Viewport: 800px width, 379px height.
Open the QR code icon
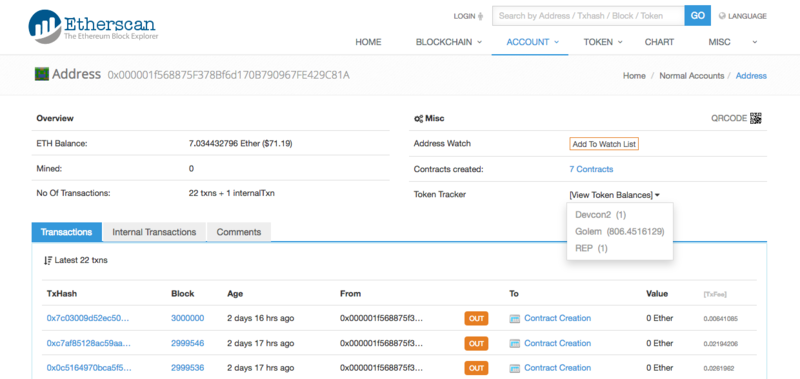(756, 118)
